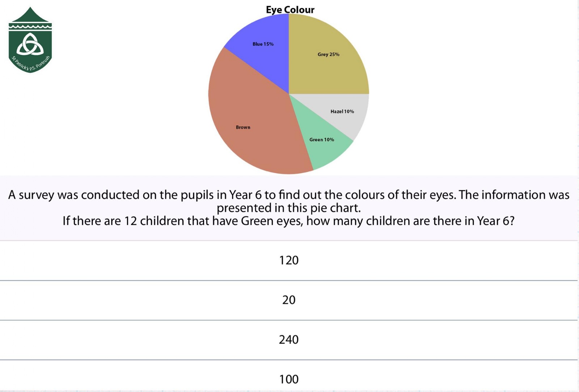Click the 'Hazel 10%' label text
This screenshot has height=392, width=579.
tap(342, 111)
